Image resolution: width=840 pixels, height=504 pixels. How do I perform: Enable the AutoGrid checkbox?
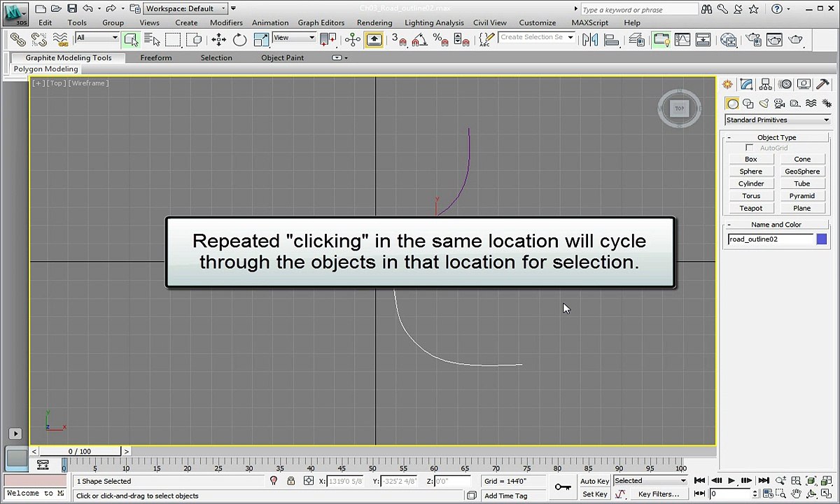[750, 148]
